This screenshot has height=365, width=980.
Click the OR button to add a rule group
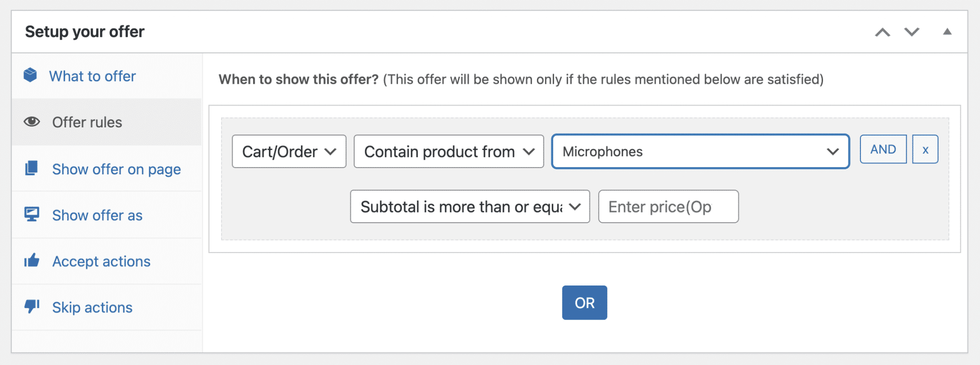584,302
